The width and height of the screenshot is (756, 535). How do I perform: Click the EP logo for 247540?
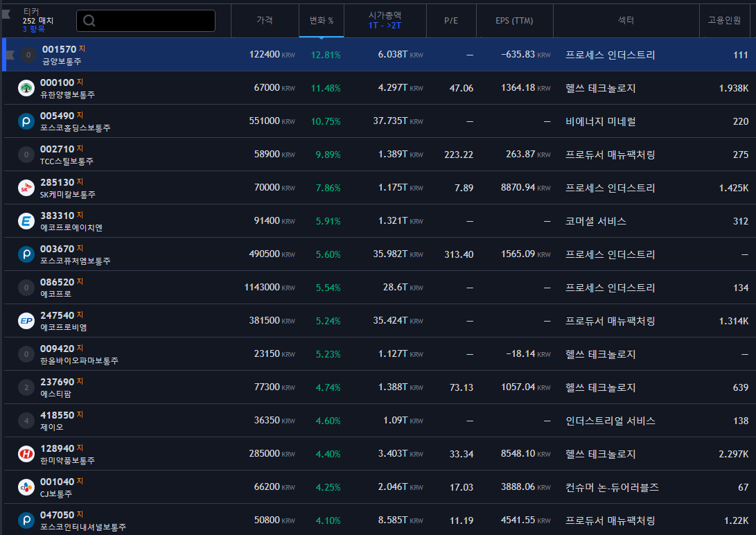[26, 321]
